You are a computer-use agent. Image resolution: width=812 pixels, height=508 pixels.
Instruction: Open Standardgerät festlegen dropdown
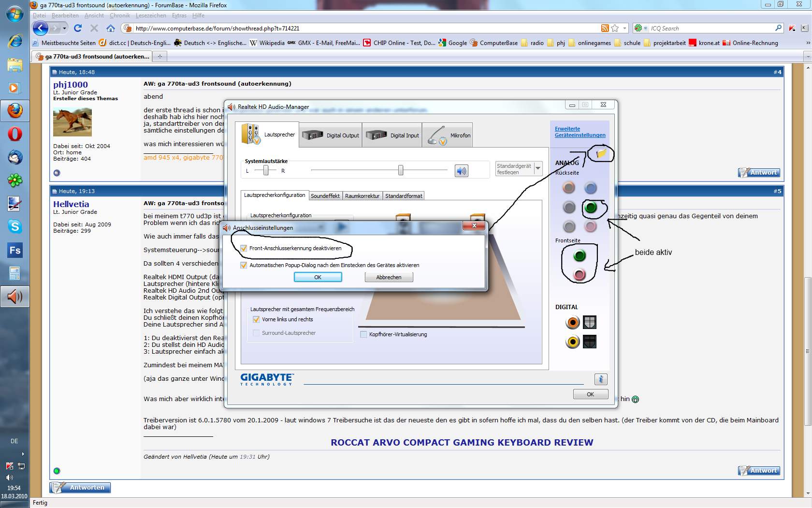click(x=537, y=168)
